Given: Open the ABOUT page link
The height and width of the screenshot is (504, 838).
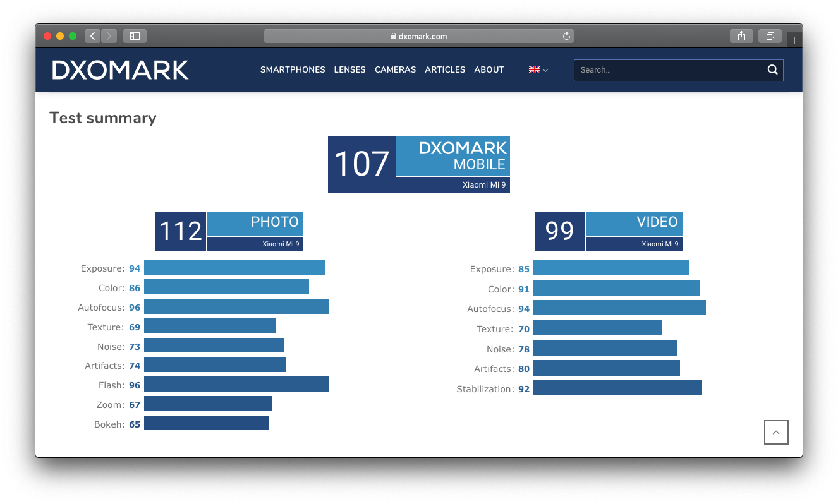Looking at the screenshot, I should click(x=489, y=70).
